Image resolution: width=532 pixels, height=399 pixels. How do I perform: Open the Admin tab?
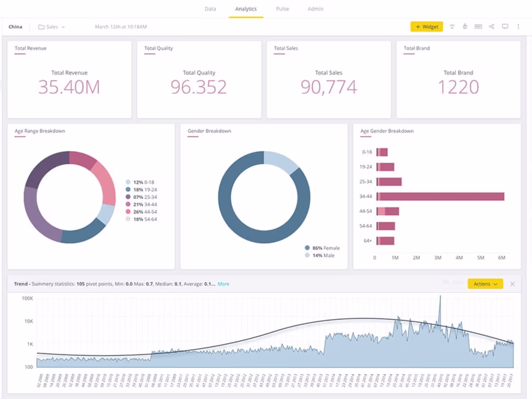[x=315, y=9]
